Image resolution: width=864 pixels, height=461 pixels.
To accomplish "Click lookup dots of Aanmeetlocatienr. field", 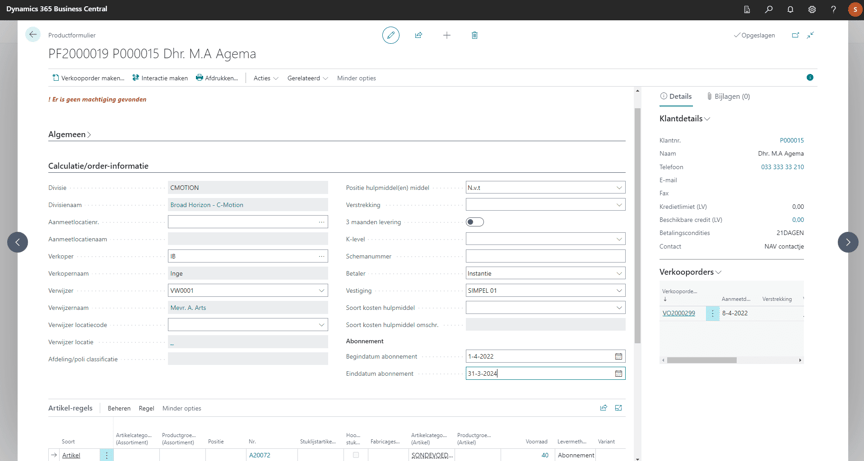I will pos(321,222).
